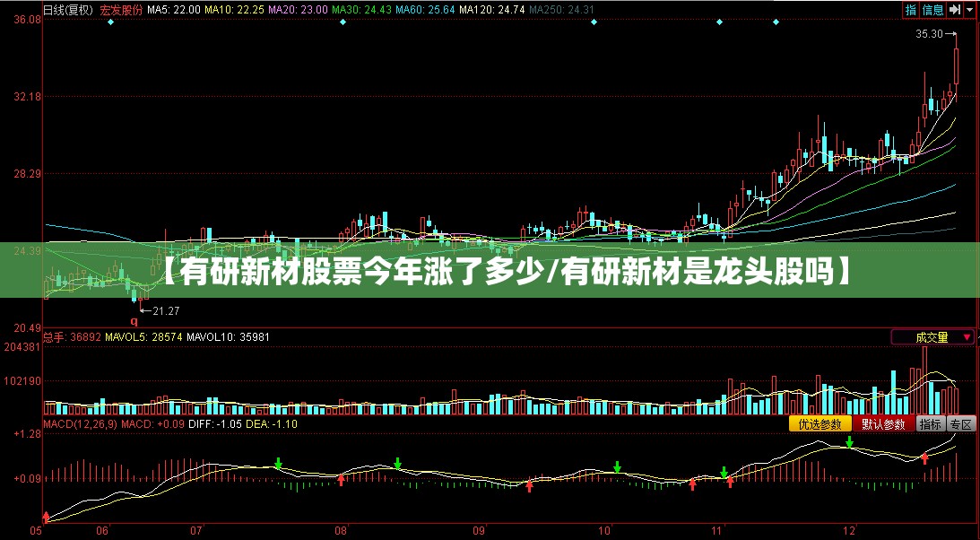Click the green sell arrow in mid-August MACD
Viewport: 980px width, 540px height.
point(397,464)
